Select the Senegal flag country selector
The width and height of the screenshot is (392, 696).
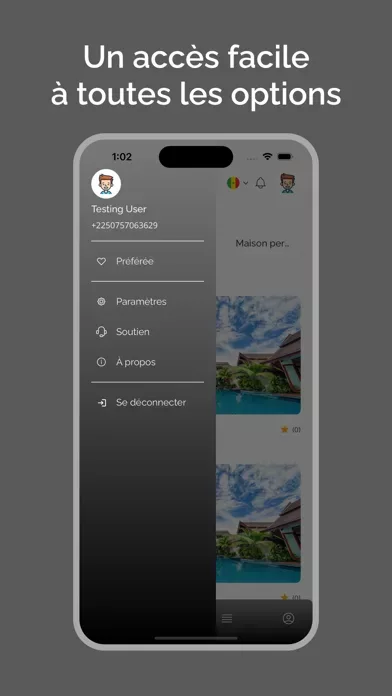coord(233,183)
